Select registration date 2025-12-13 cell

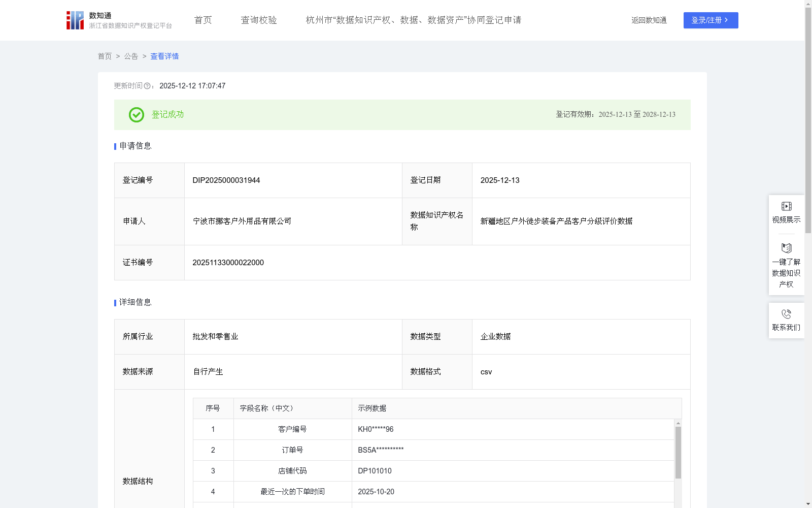tap(581, 180)
